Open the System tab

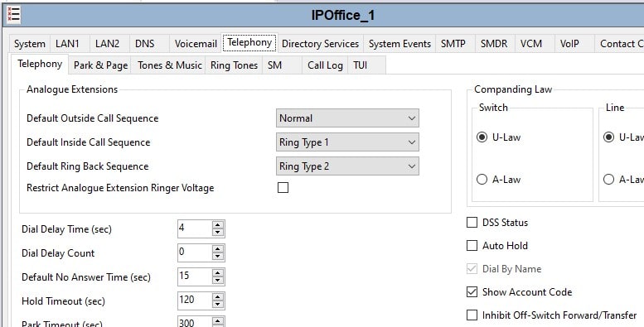tap(30, 44)
